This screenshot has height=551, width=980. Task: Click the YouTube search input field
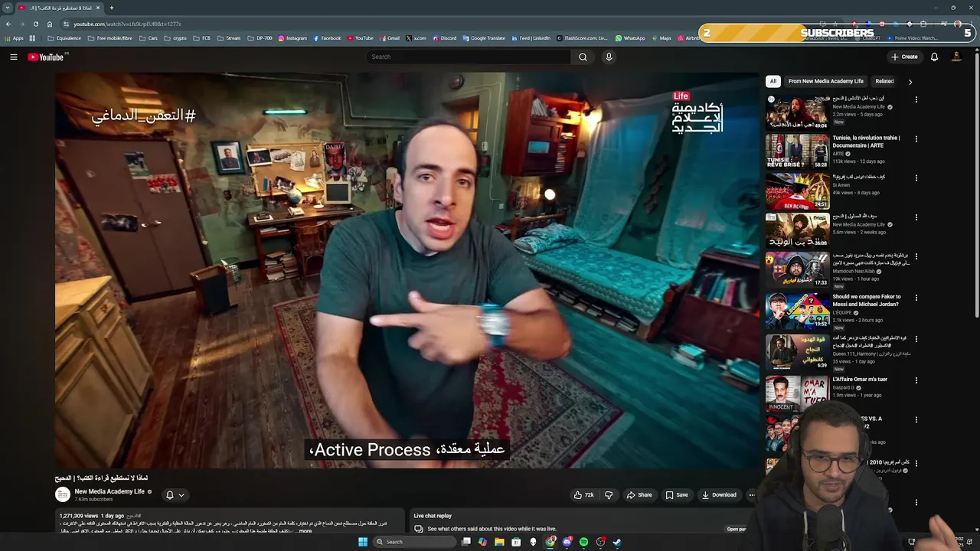[468, 57]
